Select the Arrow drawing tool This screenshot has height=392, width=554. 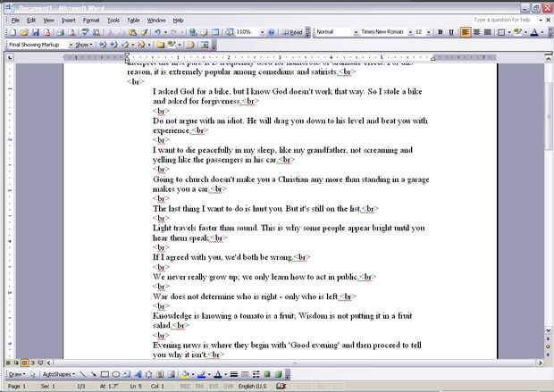(x=94, y=374)
